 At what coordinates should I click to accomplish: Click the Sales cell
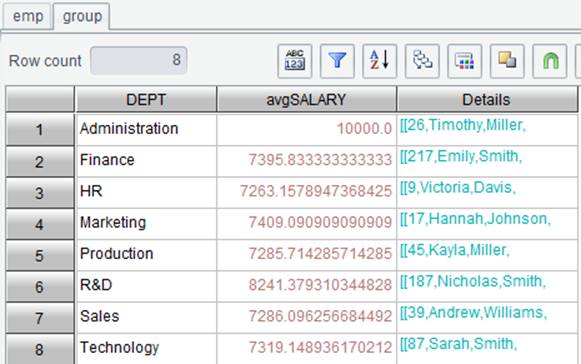click(146, 317)
